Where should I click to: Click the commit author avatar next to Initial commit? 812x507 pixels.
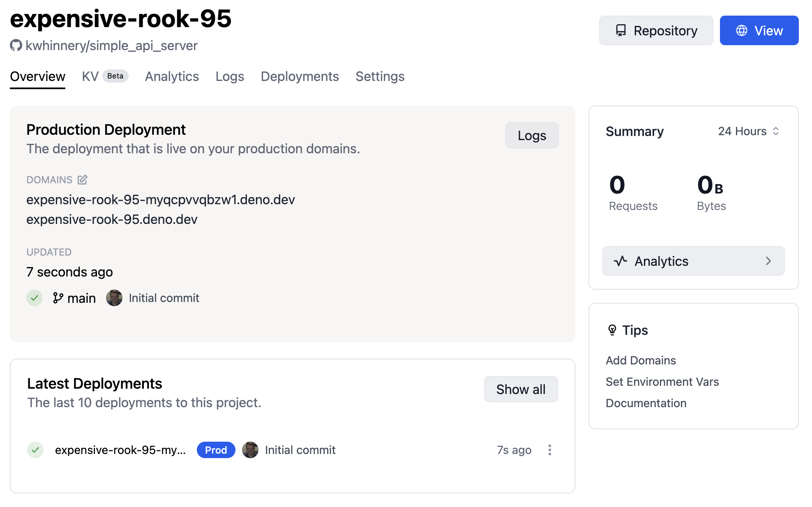point(114,297)
